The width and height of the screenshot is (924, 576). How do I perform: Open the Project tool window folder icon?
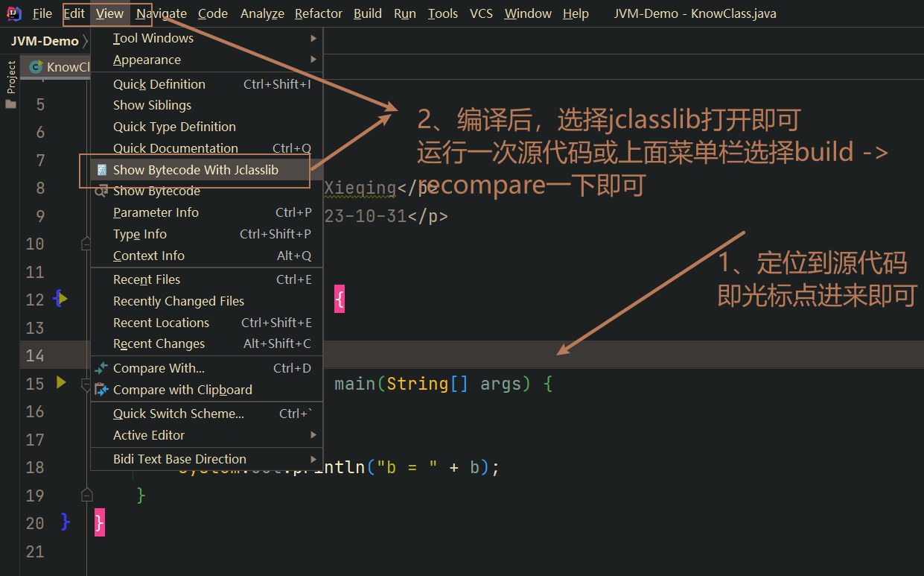tap(10, 104)
